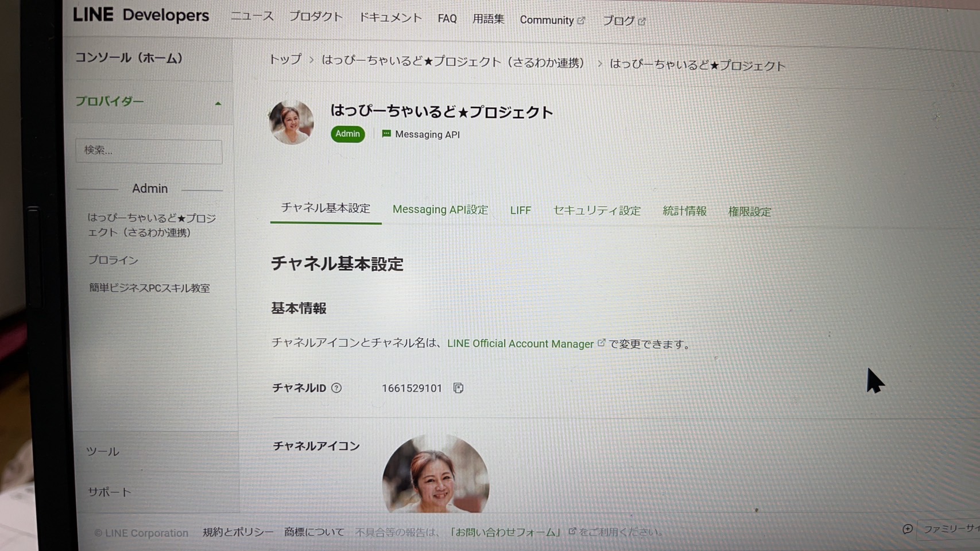Open コンソール(ホーム) in the sidebar
Screen dimensions: 980x551
tap(129, 57)
